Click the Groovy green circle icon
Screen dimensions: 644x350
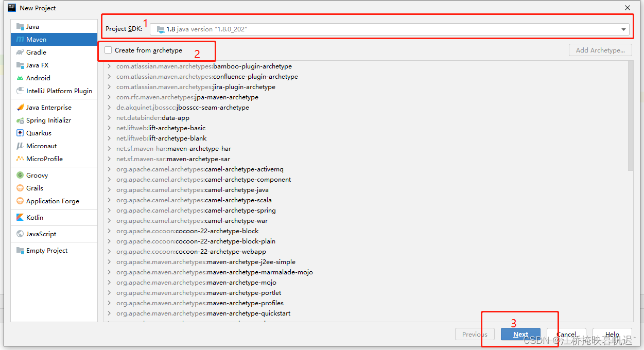[x=20, y=176]
